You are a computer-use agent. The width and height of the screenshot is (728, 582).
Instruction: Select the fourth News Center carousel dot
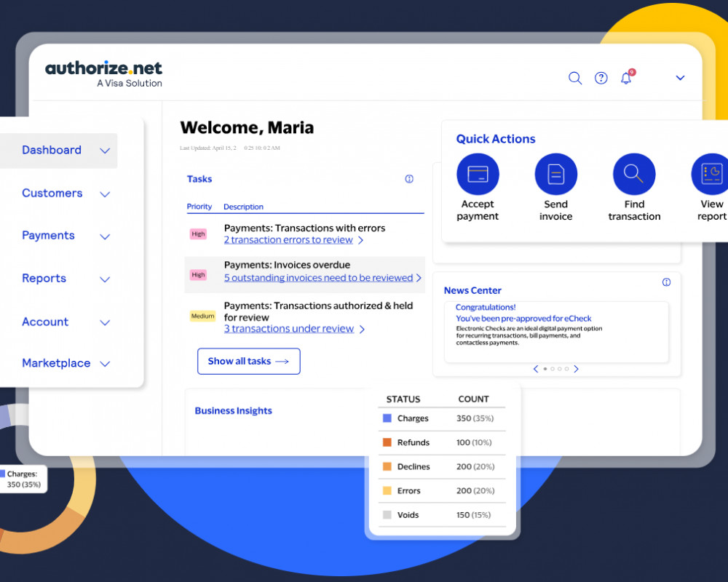point(566,369)
